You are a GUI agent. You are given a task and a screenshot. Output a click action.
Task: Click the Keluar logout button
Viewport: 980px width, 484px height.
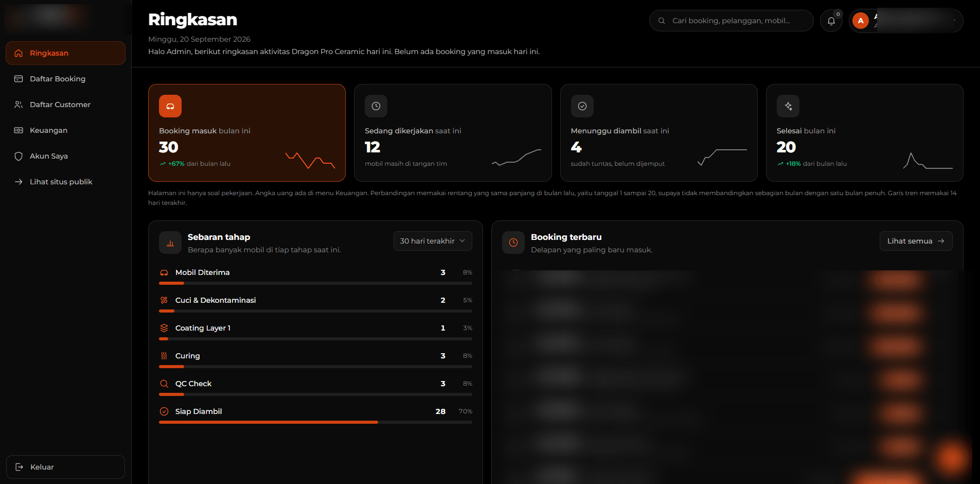(x=65, y=467)
